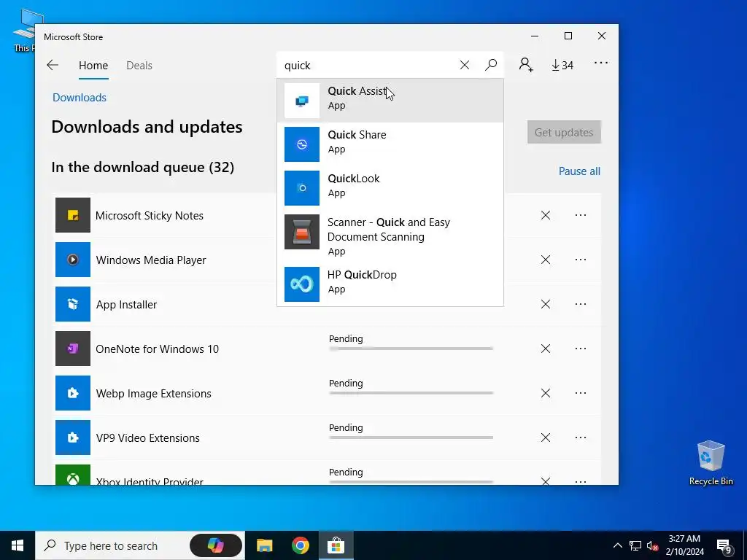Viewport: 747px width, 560px height.
Task: Cancel OneNote for Windows 10 download
Action: (546, 349)
